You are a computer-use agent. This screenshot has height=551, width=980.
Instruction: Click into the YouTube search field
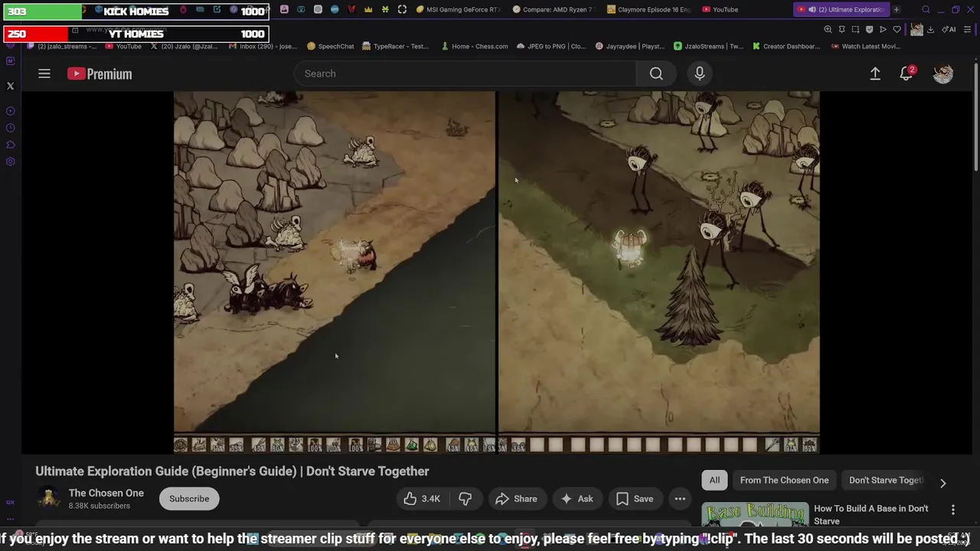pos(465,73)
